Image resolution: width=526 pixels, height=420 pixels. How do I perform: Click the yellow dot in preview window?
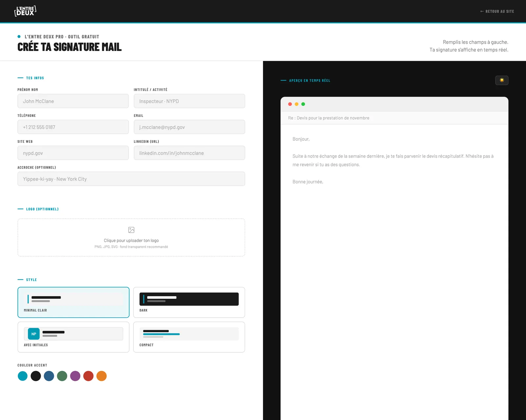tap(297, 104)
